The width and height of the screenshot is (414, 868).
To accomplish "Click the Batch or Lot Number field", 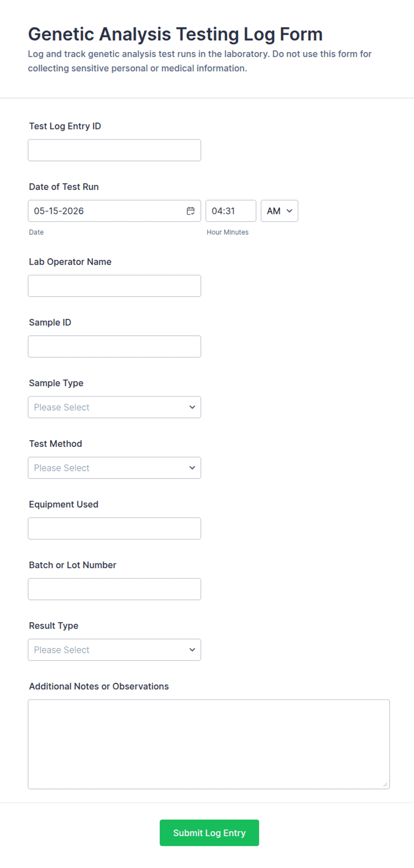I will tap(114, 589).
